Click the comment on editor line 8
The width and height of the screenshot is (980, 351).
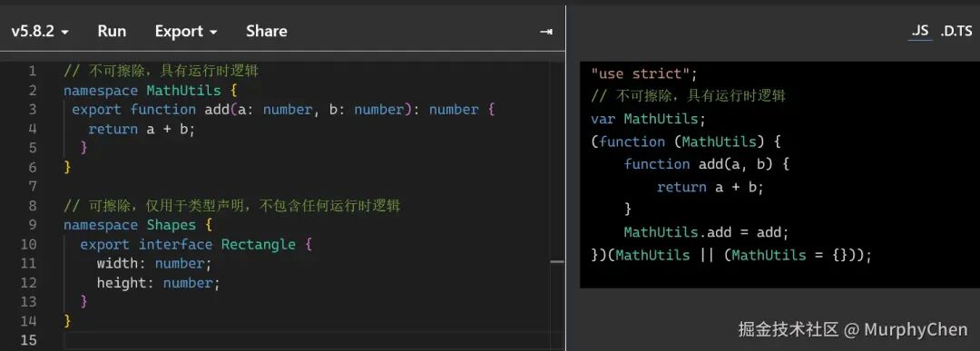coord(232,206)
